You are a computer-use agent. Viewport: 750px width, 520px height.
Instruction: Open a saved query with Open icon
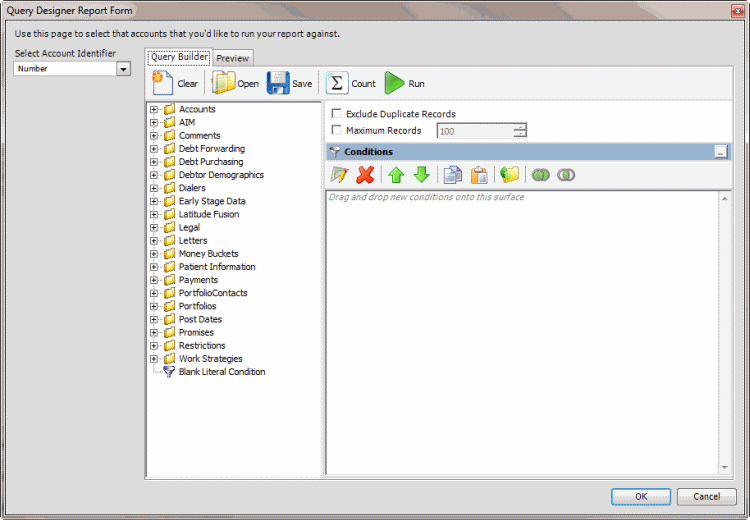[223, 84]
